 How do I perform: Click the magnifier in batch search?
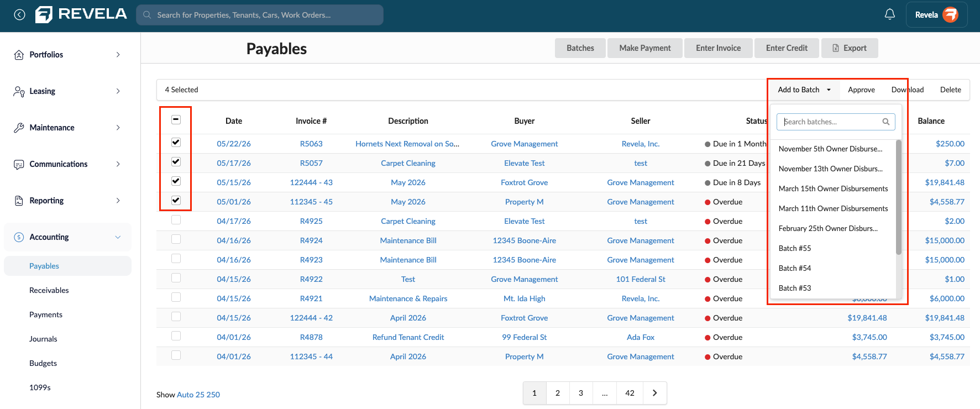(x=885, y=122)
